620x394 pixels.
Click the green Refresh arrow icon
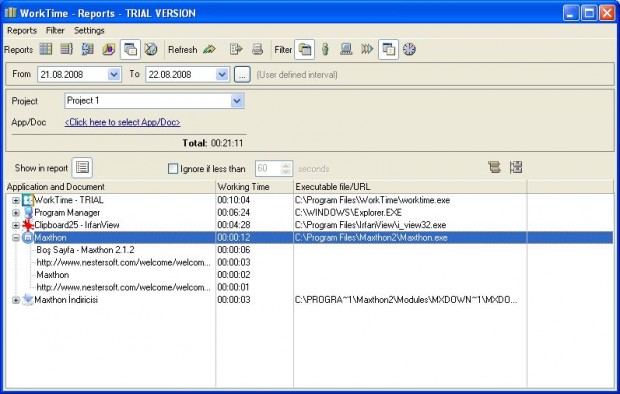tap(209, 49)
